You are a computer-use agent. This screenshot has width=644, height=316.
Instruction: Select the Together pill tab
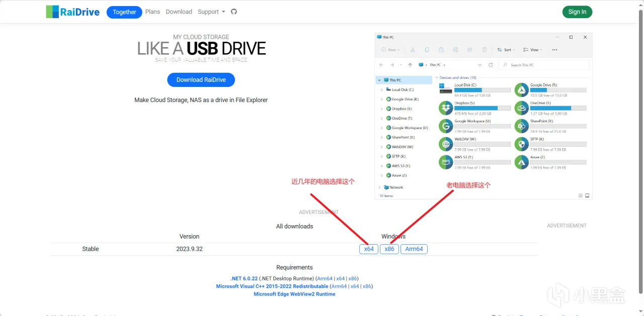pyautogui.click(x=124, y=12)
